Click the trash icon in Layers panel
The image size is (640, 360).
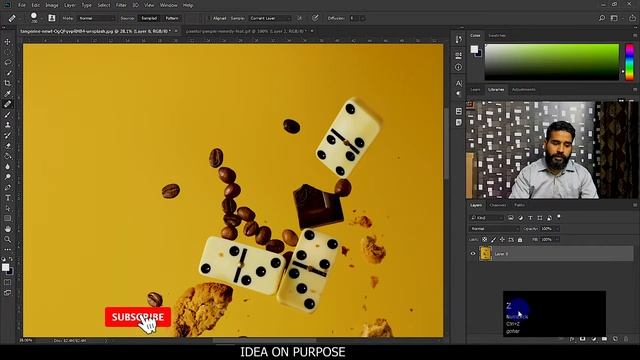coord(625,339)
